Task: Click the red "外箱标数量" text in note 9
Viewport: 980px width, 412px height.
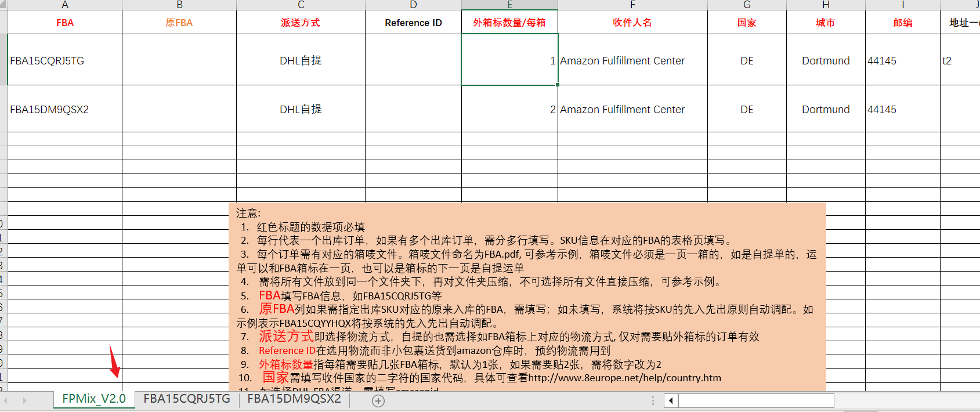Action: pos(286,364)
